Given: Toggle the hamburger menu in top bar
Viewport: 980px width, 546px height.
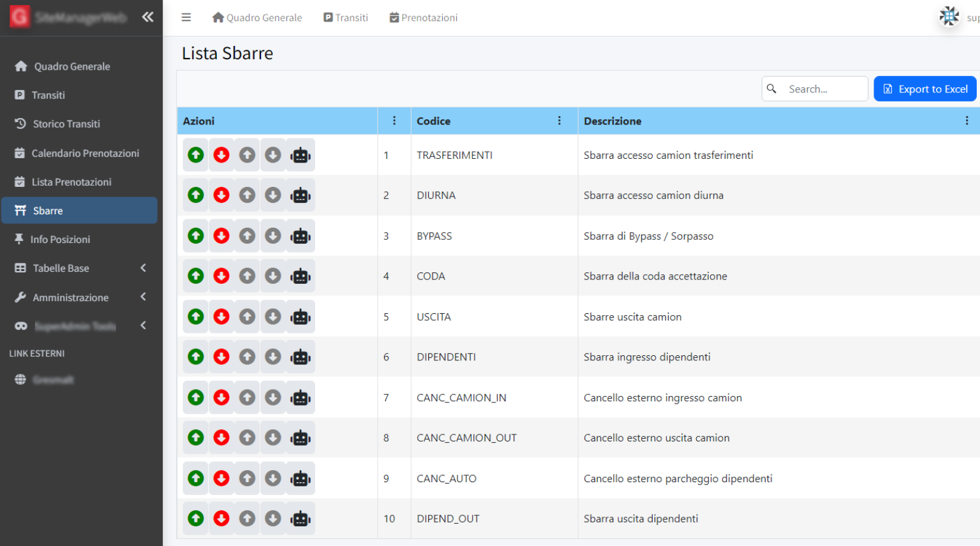Looking at the screenshot, I should point(186,17).
